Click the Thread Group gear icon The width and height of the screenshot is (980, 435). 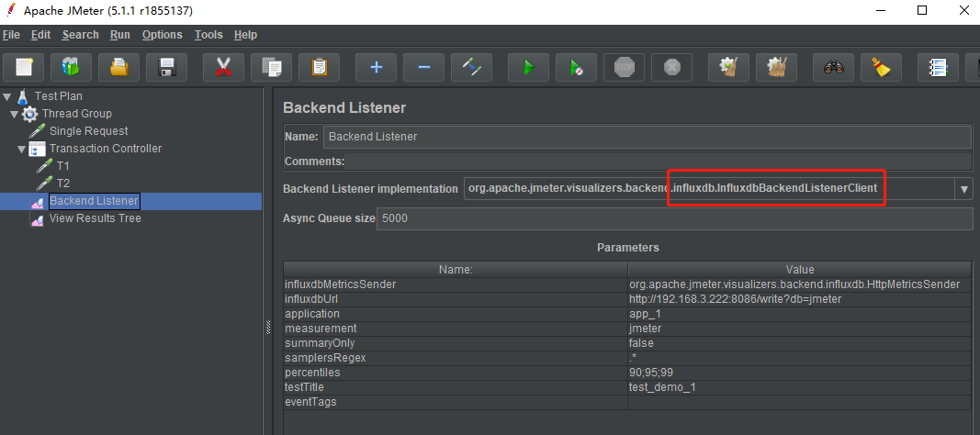(x=30, y=114)
